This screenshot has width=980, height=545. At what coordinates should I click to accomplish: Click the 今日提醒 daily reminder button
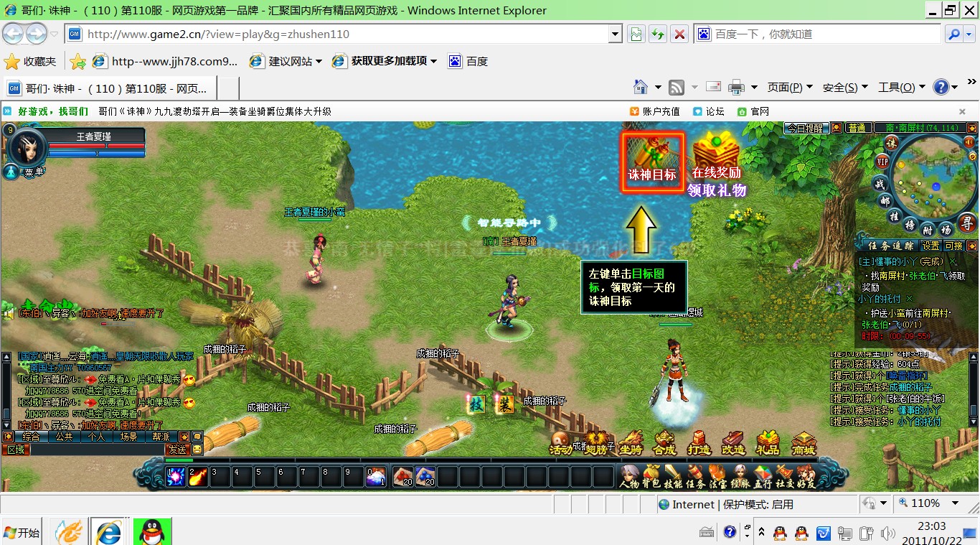pyautogui.click(x=806, y=128)
